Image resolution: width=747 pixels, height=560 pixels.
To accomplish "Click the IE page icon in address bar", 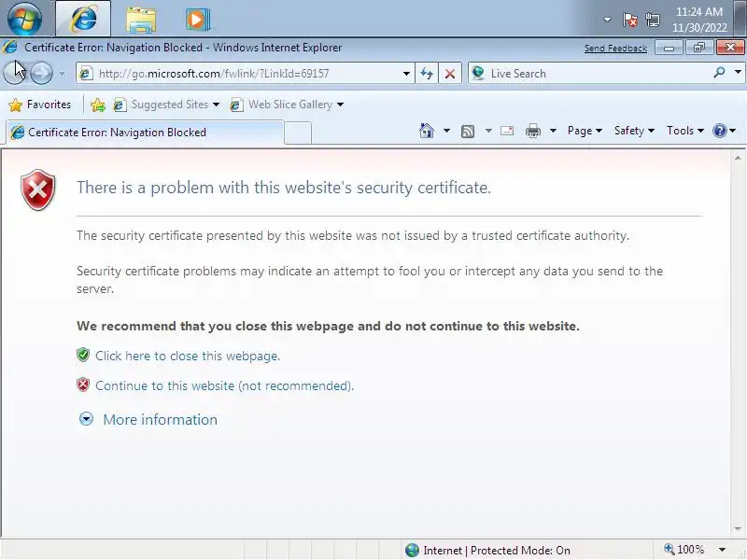I will [86, 74].
